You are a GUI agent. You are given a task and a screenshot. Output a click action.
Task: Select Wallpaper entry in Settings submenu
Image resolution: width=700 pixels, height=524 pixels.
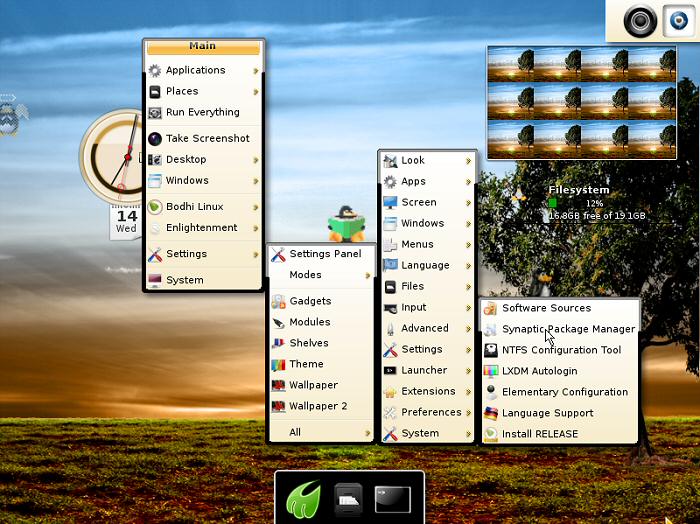click(x=321, y=385)
